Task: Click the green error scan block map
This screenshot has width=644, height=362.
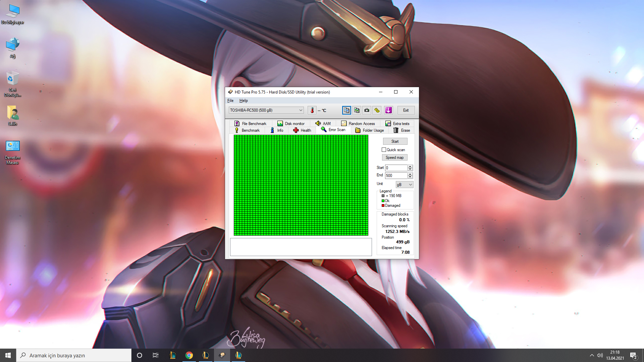Action: coord(301,185)
